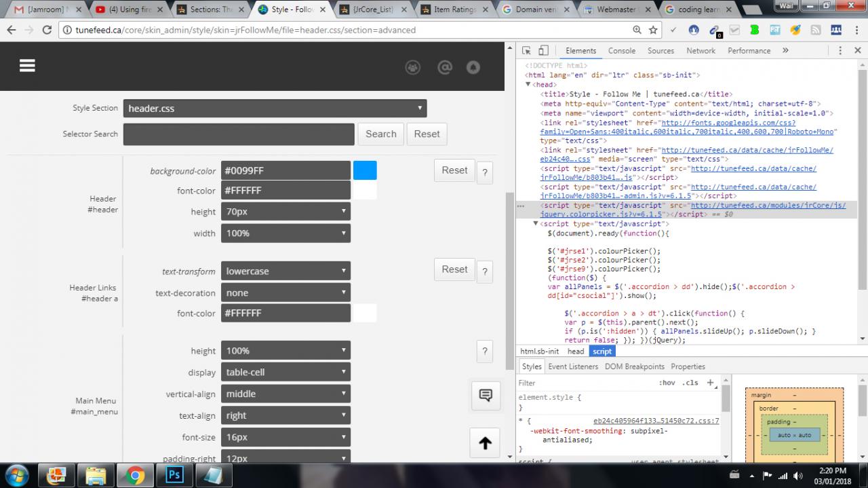Open the text-transform lowercase dropdown

[x=285, y=271]
